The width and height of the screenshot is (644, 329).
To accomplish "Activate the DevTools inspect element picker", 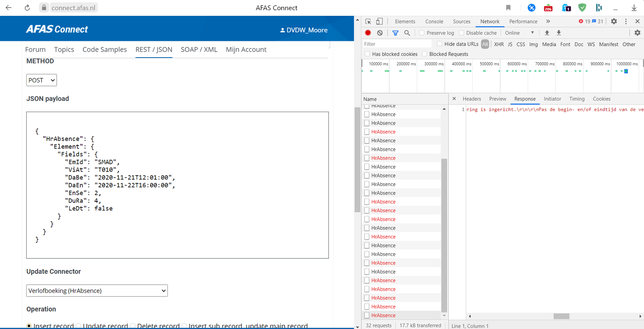I will 368,21.
